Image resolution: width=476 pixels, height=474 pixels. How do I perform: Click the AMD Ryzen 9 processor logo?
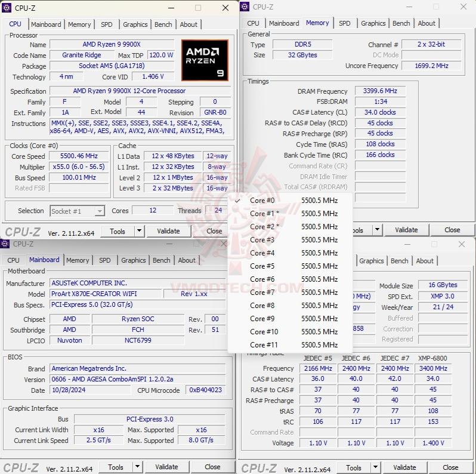pos(205,60)
